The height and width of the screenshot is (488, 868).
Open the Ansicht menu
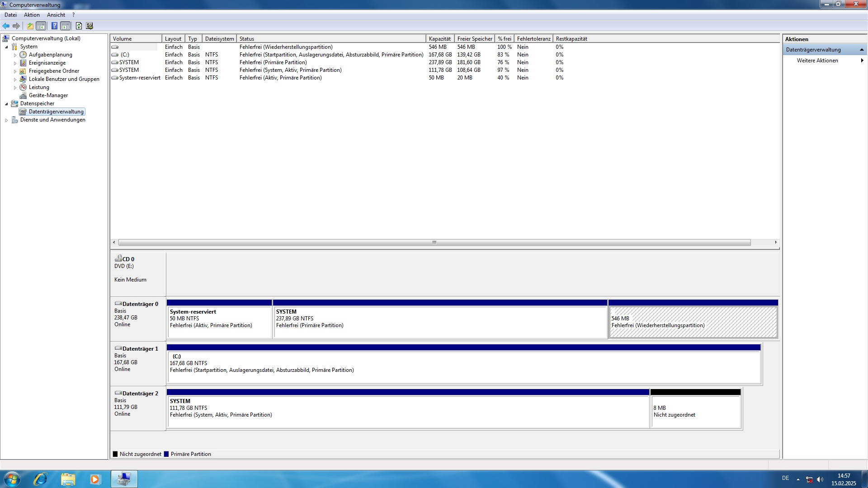(x=56, y=15)
